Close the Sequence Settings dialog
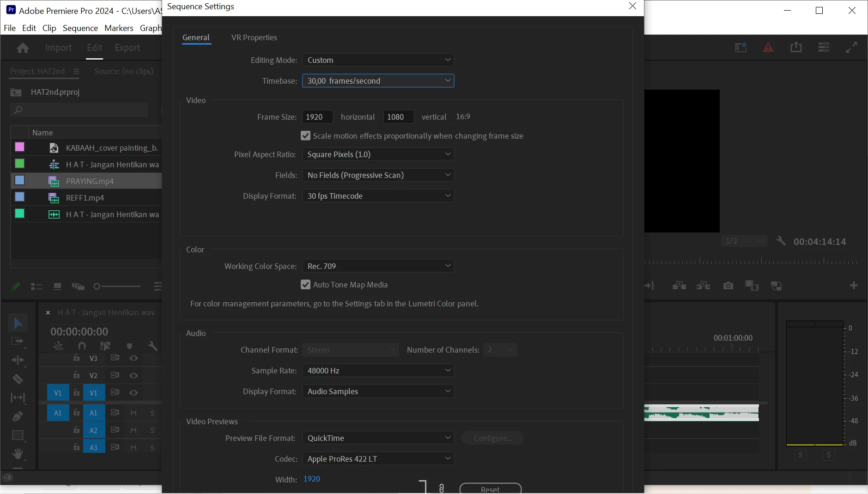Image resolution: width=868 pixels, height=494 pixels. 632,6
